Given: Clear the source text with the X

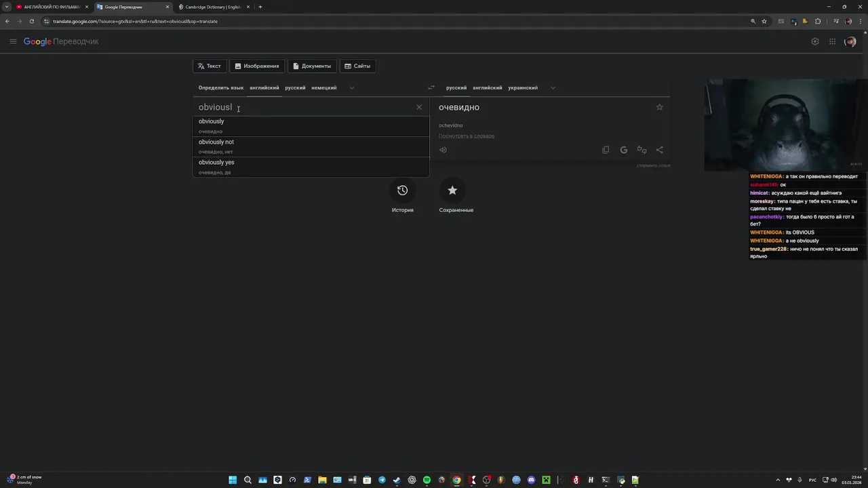Looking at the screenshot, I should click(419, 107).
